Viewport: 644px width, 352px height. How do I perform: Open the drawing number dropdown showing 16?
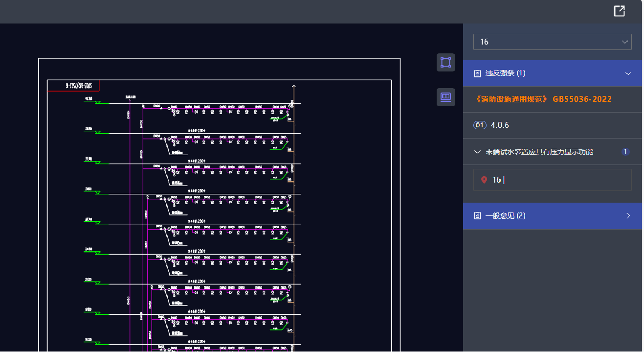tap(552, 42)
